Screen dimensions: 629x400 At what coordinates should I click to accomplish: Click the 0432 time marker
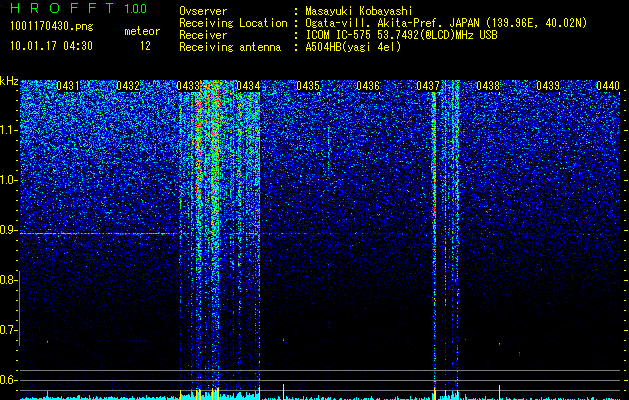128,86
